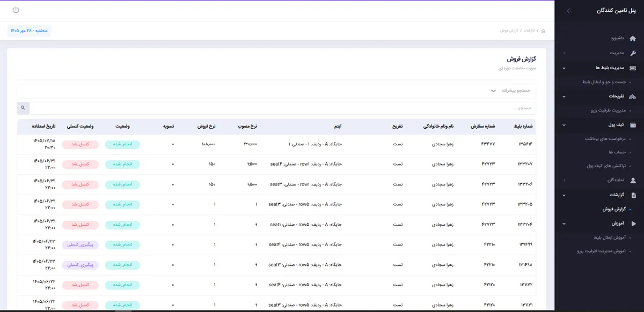Collapse the آموزش submenu chevron
The width and height of the screenshot is (644, 312).
(x=564, y=224)
